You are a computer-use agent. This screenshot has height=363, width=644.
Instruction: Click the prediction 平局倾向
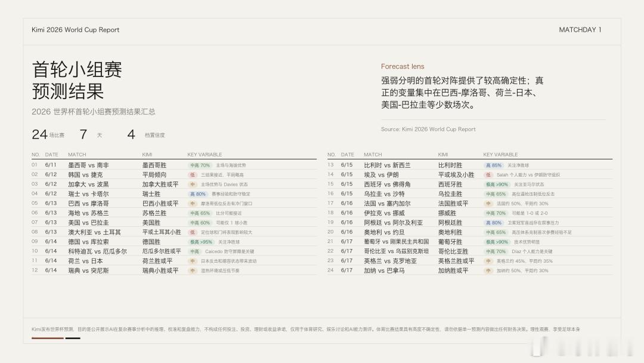[x=154, y=175]
